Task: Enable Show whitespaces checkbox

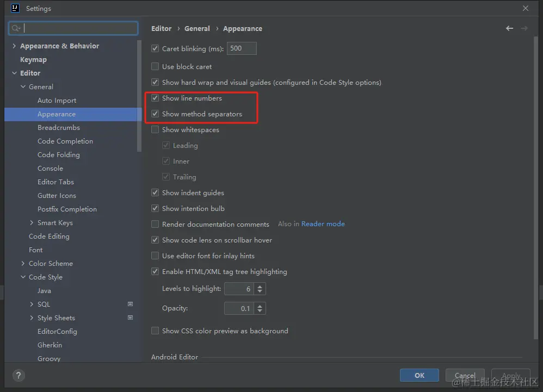Action: tap(155, 130)
